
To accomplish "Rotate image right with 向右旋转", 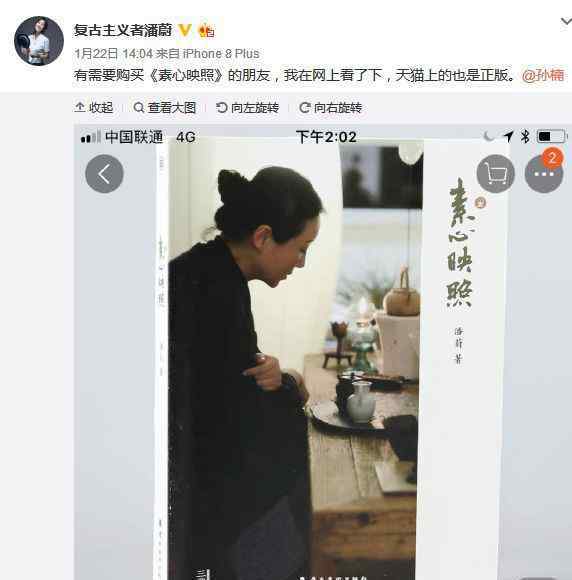I will [330, 108].
